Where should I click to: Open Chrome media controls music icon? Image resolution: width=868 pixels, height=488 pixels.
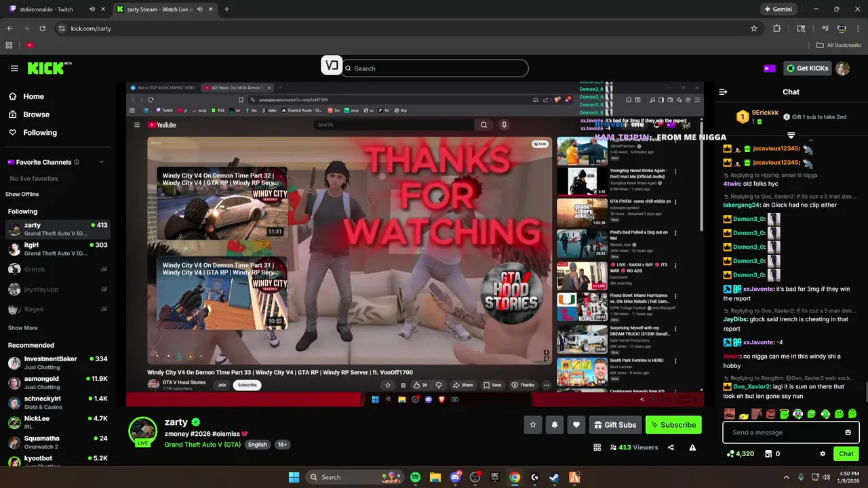pyautogui.click(x=825, y=28)
